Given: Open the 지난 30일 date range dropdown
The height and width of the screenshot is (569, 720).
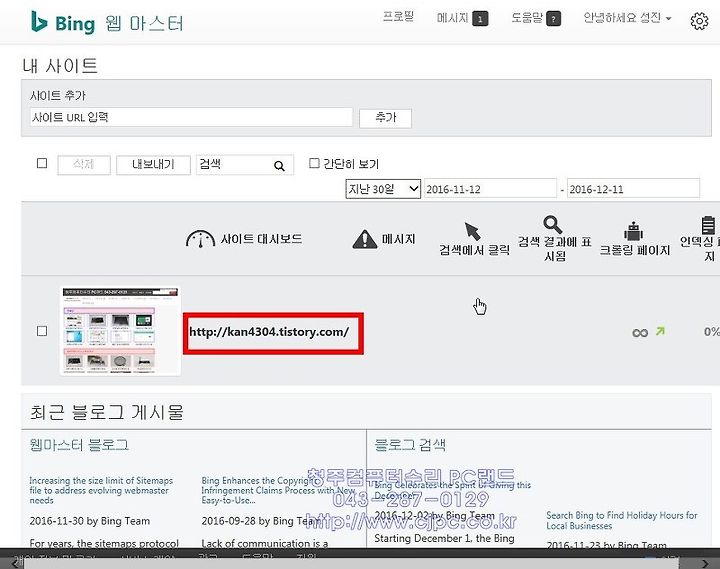Looking at the screenshot, I should pyautogui.click(x=383, y=189).
